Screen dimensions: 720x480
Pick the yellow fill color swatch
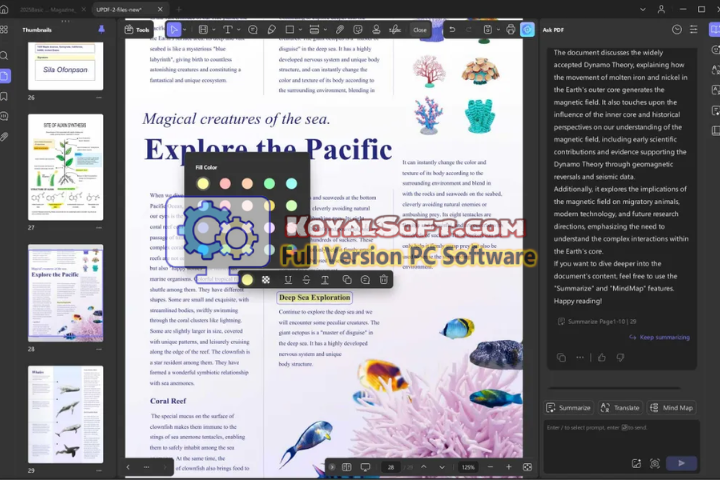pyautogui.click(x=203, y=184)
